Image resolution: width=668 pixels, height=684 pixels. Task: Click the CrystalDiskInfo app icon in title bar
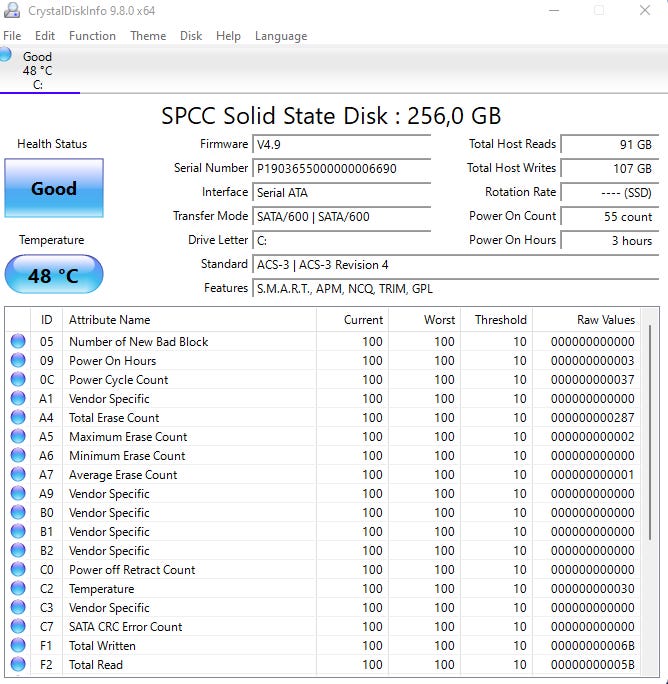pyautogui.click(x=11, y=10)
